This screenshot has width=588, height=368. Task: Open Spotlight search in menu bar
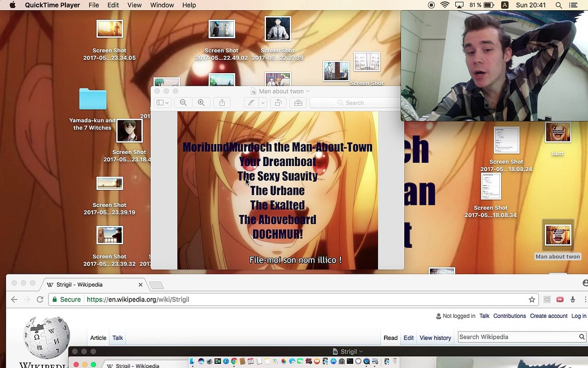point(558,5)
